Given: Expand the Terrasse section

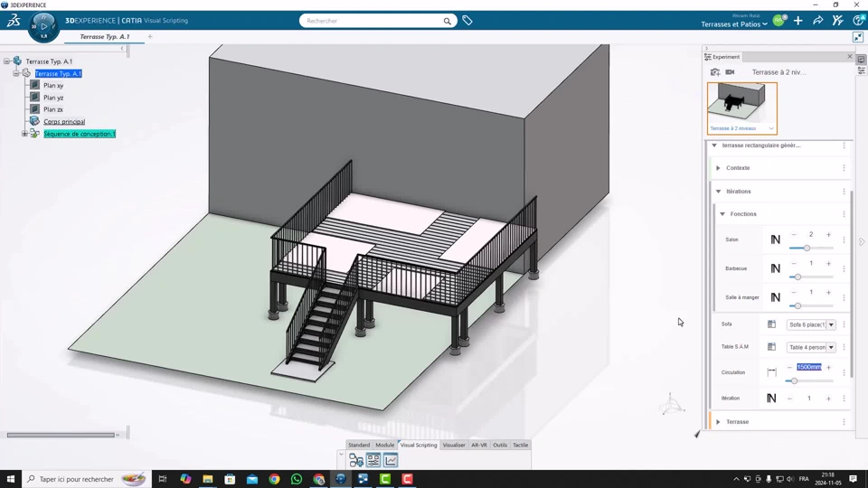Looking at the screenshot, I should click(718, 422).
